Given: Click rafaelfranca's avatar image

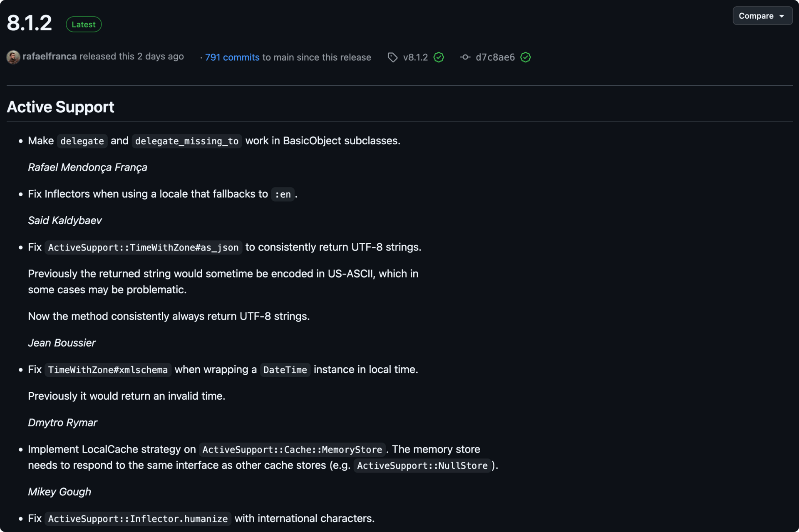Looking at the screenshot, I should (x=13, y=57).
